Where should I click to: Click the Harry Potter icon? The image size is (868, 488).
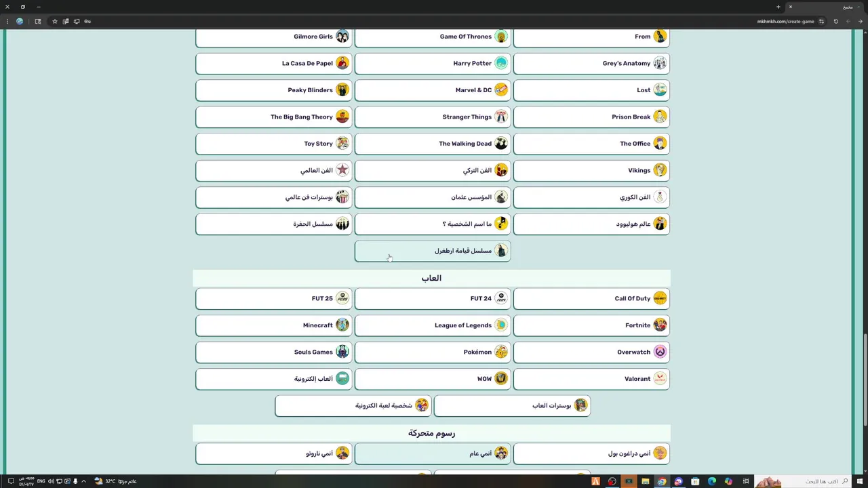click(x=501, y=63)
